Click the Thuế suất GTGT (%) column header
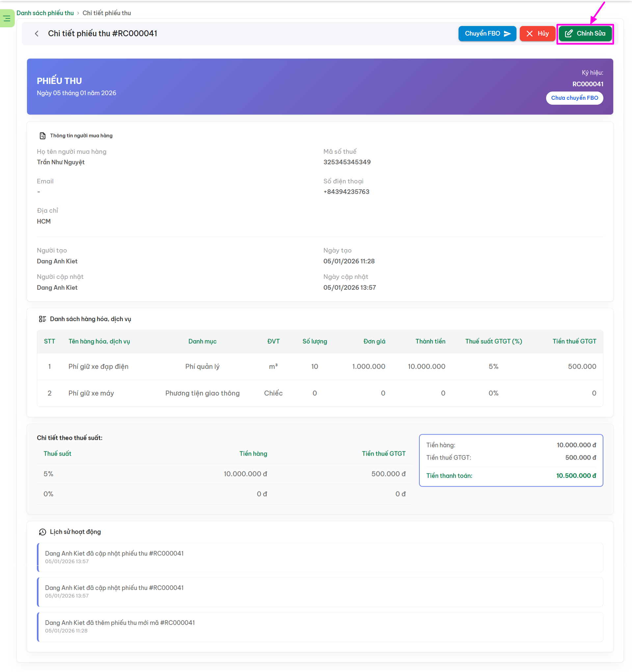The height and width of the screenshot is (672, 632). click(x=493, y=341)
